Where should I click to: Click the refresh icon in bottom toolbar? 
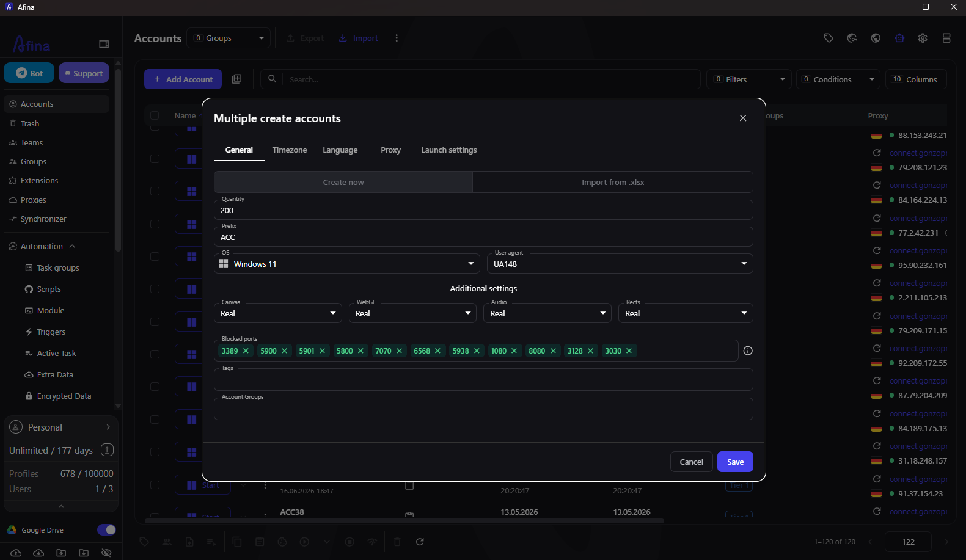pos(420,542)
